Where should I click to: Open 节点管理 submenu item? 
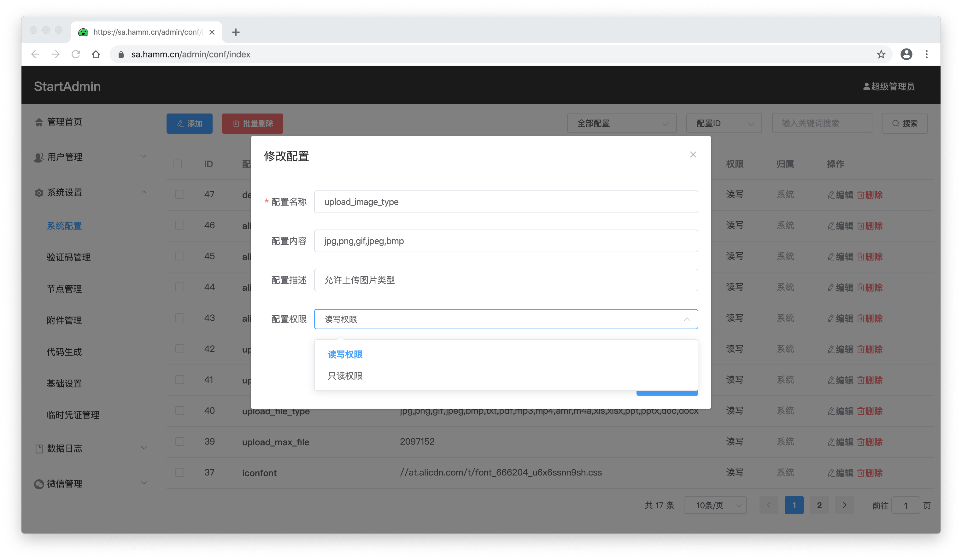(x=64, y=289)
